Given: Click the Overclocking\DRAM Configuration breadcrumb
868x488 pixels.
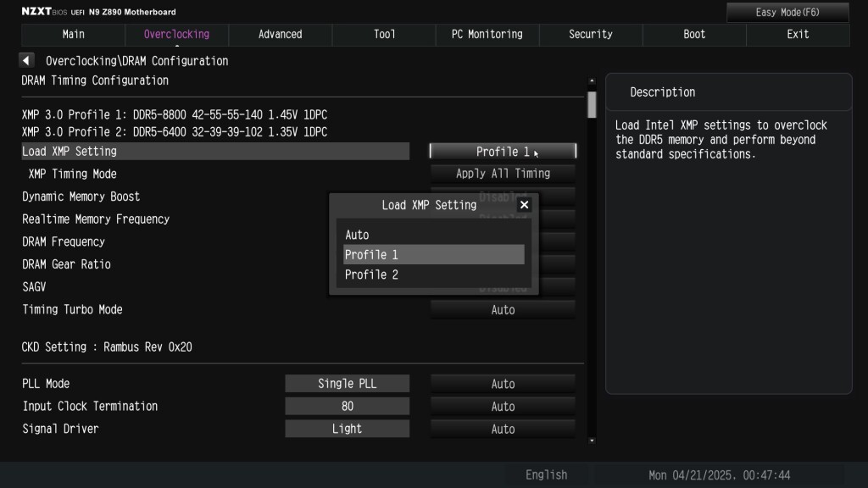Looking at the screenshot, I should coord(136,61).
